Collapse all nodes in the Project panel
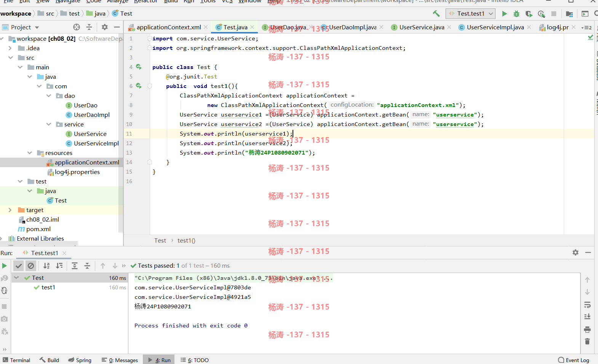This screenshot has width=598, height=364. pyautogui.click(x=89, y=27)
